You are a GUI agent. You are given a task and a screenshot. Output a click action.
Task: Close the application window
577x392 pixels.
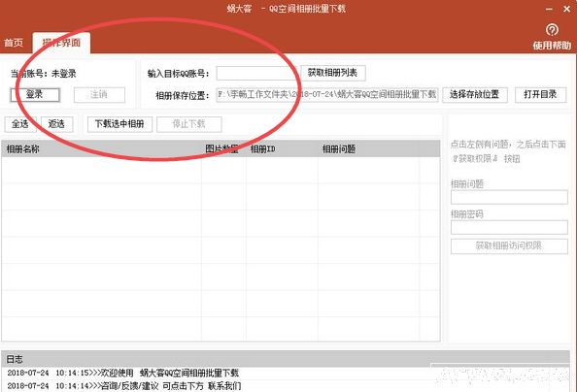pos(567,9)
